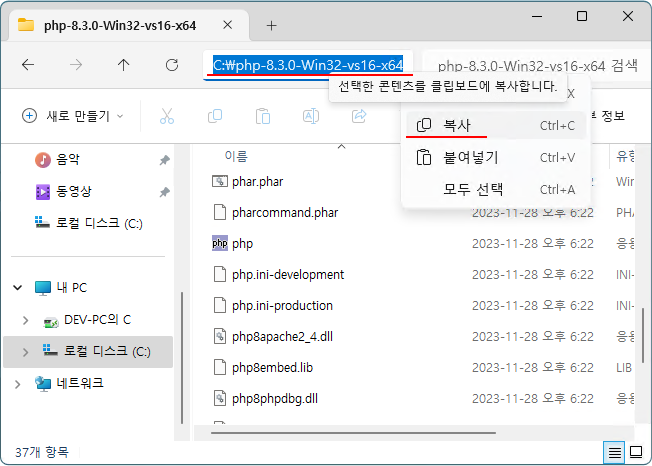Click the Forward navigation arrow
The height and width of the screenshot is (466, 652).
click(76, 65)
